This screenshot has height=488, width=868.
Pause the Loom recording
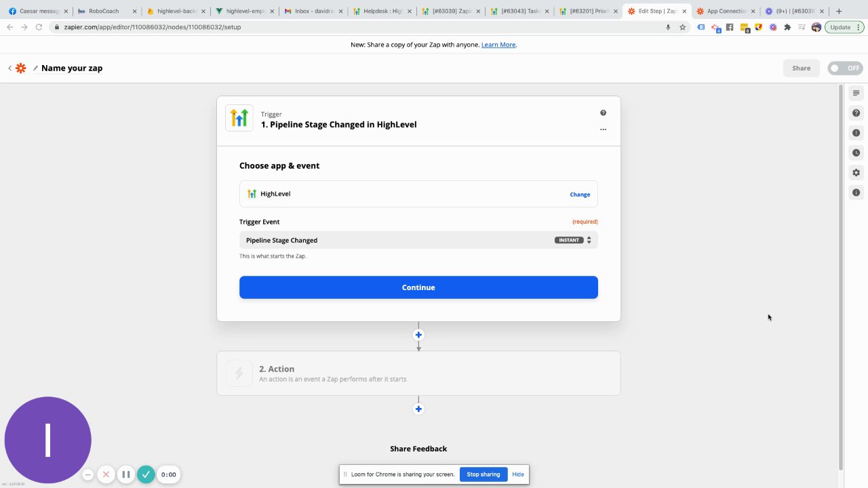[125, 474]
